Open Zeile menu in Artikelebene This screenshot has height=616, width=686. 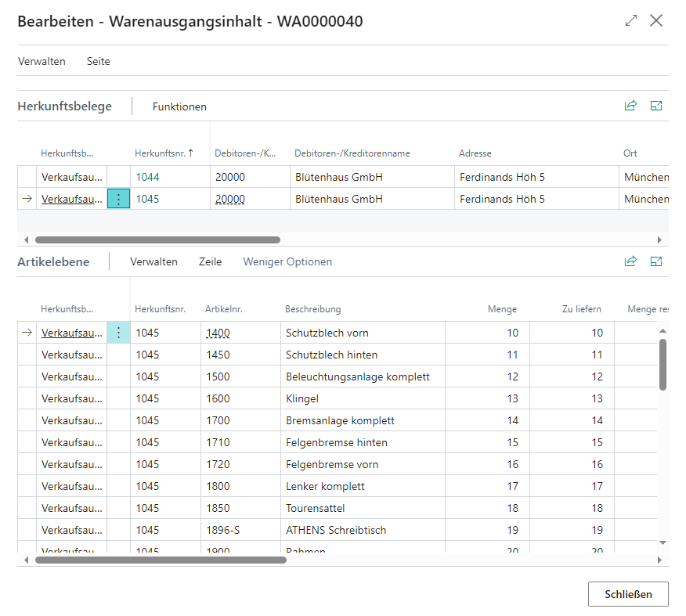tap(210, 262)
